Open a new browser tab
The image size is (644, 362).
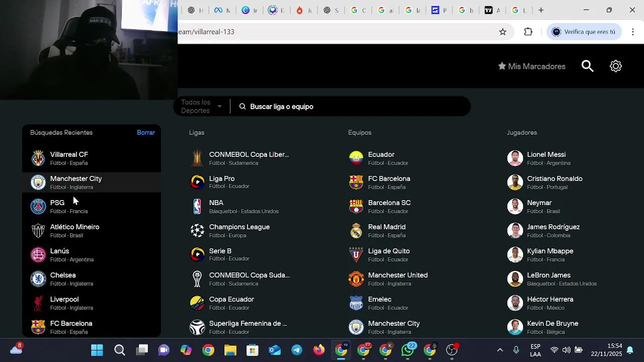click(541, 10)
